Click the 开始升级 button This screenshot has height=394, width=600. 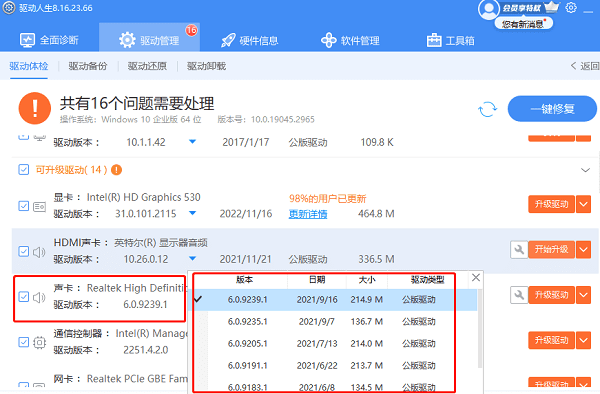[x=551, y=250]
